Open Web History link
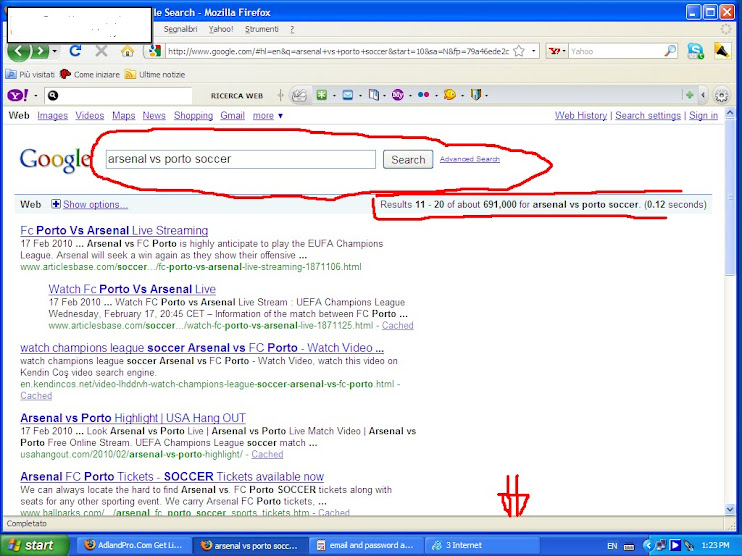 581,115
